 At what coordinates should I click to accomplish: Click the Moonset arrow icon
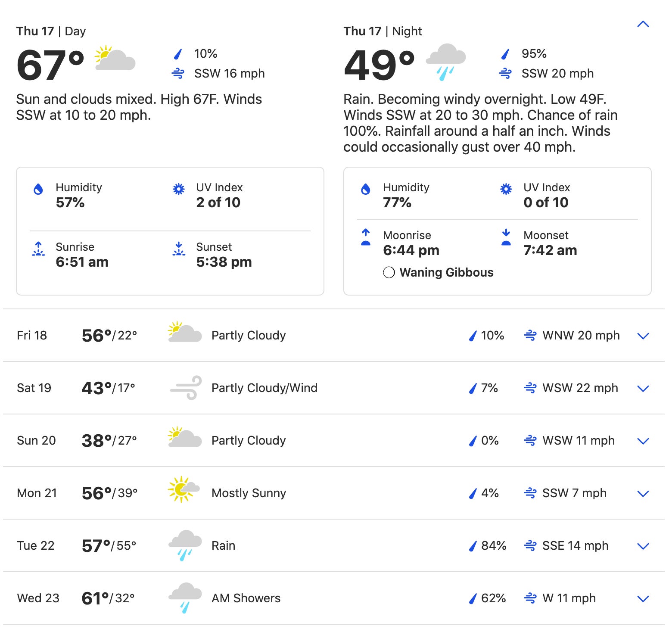click(x=506, y=237)
